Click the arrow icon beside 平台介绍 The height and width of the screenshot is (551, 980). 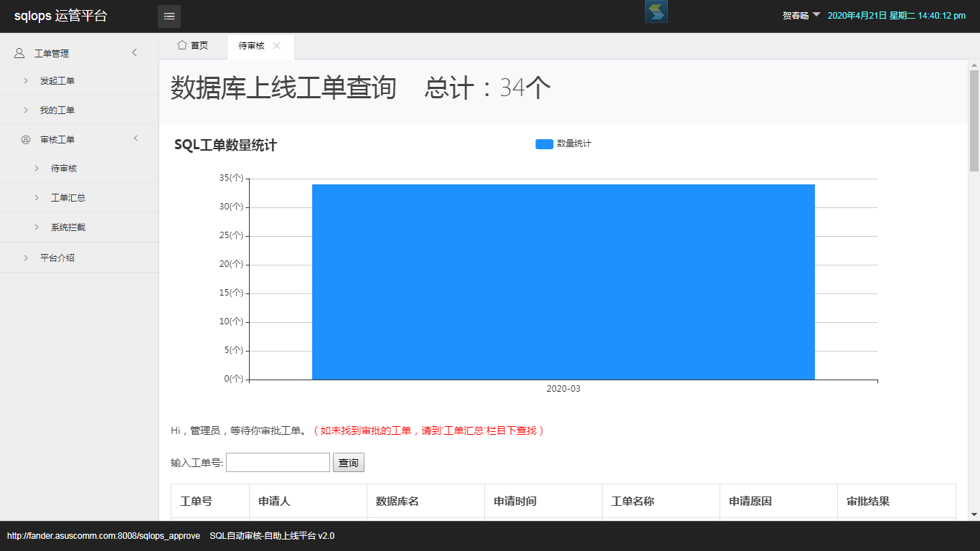click(x=26, y=258)
